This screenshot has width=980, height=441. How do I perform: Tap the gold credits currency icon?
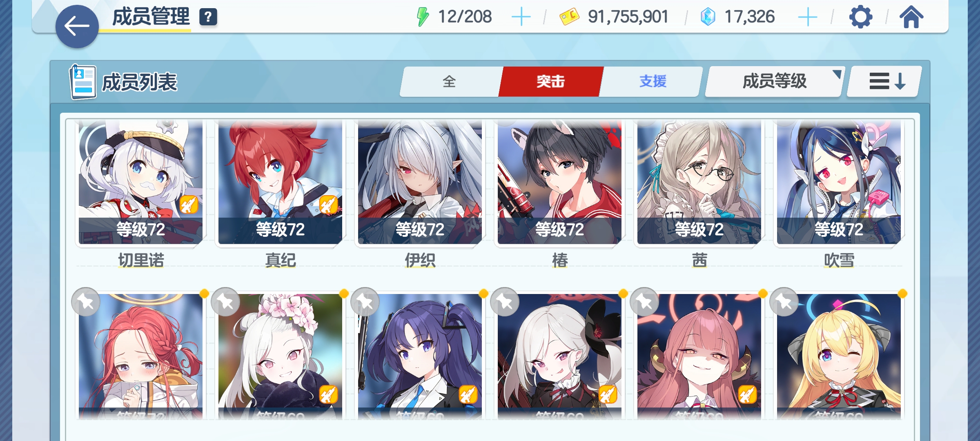tap(569, 17)
